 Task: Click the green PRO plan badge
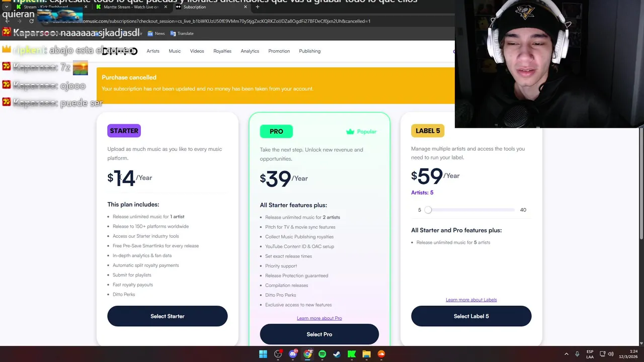click(276, 131)
